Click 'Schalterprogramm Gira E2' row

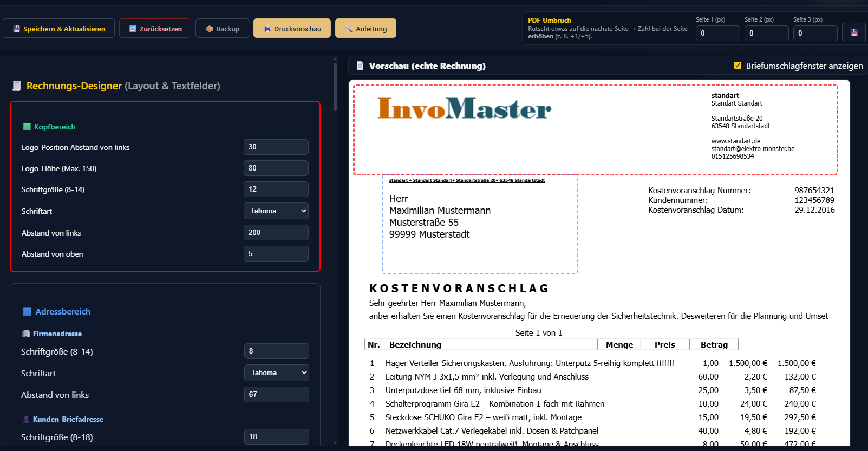[593, 404]
